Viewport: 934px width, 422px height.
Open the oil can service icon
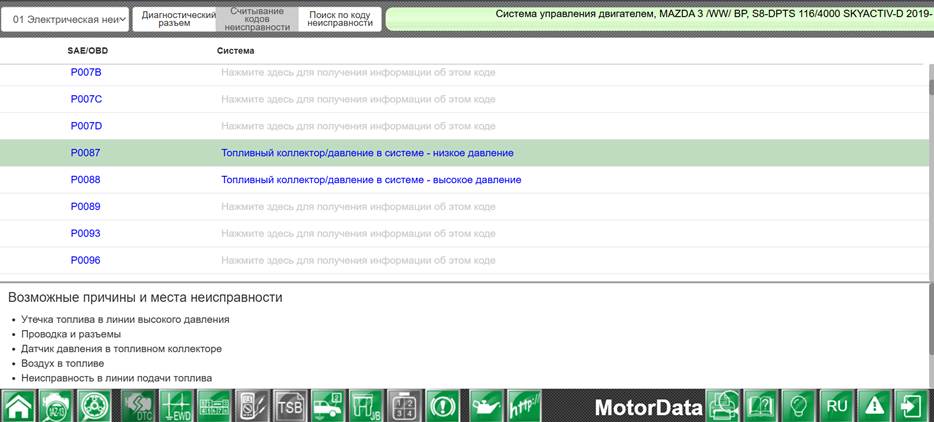tap(486, 406)
